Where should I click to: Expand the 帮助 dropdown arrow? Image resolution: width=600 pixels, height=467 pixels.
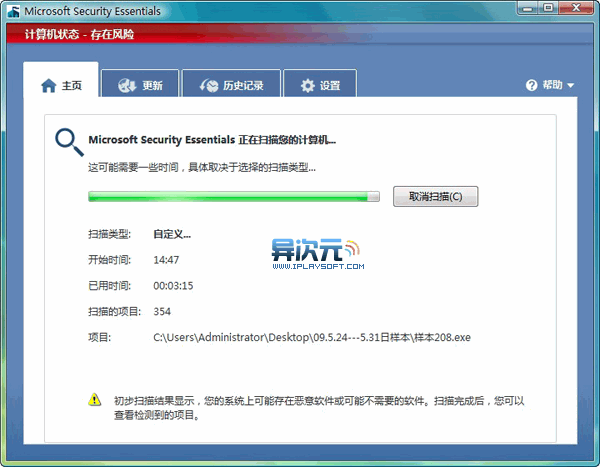(x=571, y=85)
